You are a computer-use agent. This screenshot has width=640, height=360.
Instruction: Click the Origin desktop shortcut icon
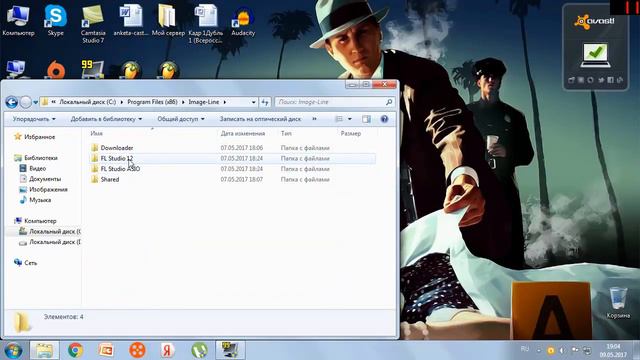pyautogui.click(x=56, y=69)
